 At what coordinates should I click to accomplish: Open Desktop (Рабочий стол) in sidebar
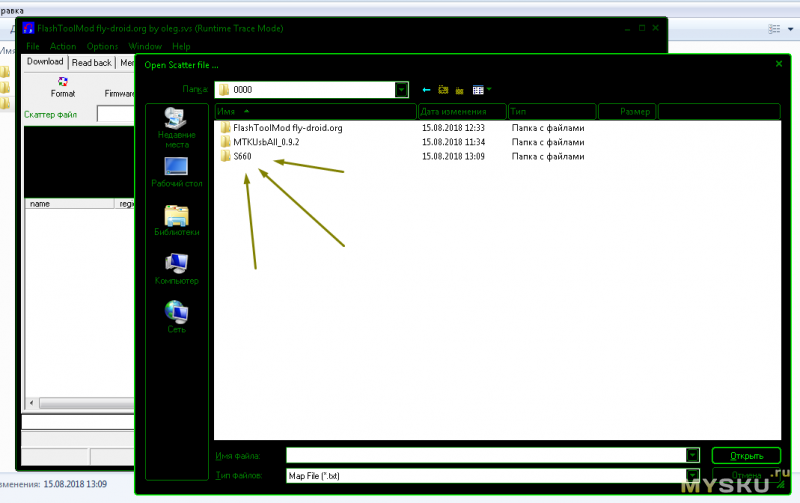coord(176,172)
